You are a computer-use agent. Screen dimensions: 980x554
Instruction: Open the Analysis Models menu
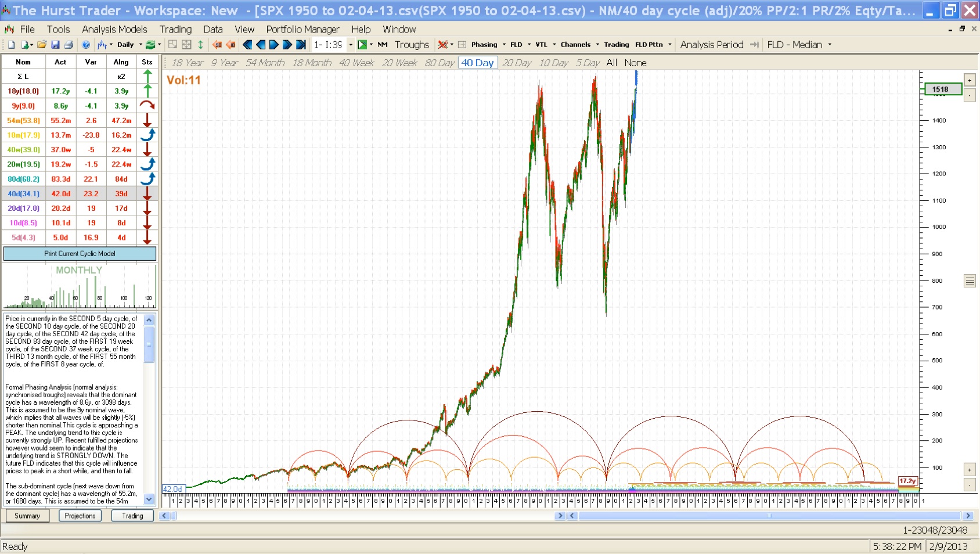pyautogui.click(x=114, y=29)
